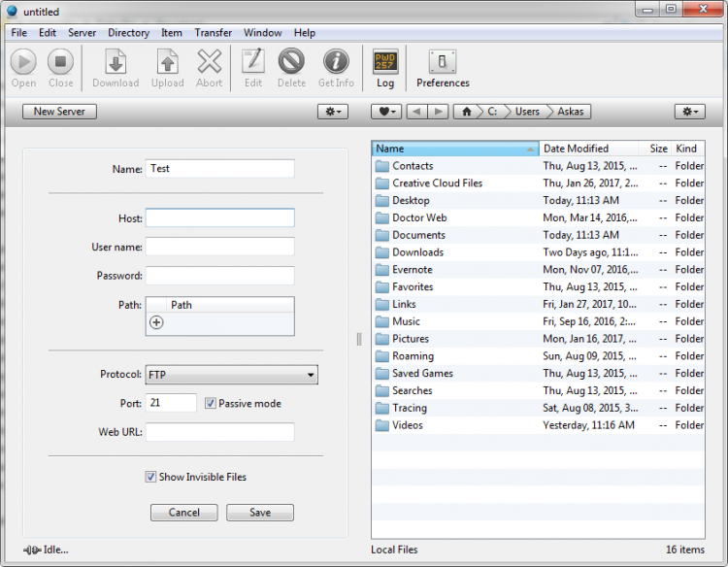Image resolution: width=728 pixels, height=567 pixels.
Task: Click the Port field showing 21
Action: pos(171,403)
